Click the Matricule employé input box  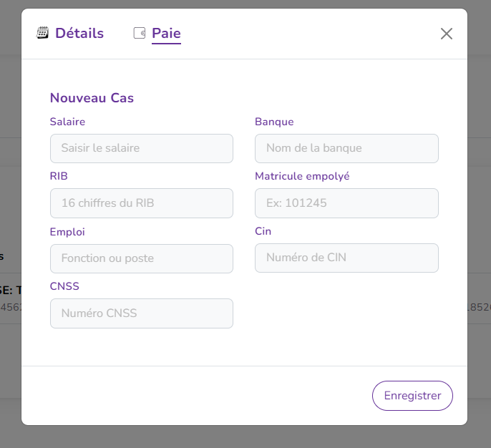pos(346,203)
